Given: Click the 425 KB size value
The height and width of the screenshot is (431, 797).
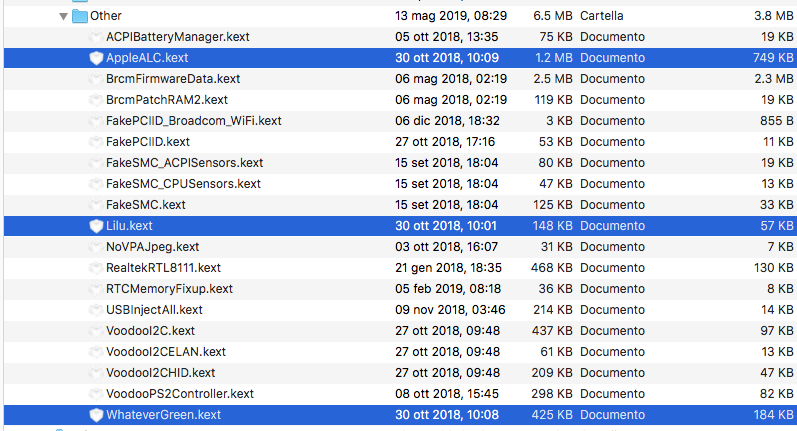Looking at the screenshot, I should (x=552, y=415).
